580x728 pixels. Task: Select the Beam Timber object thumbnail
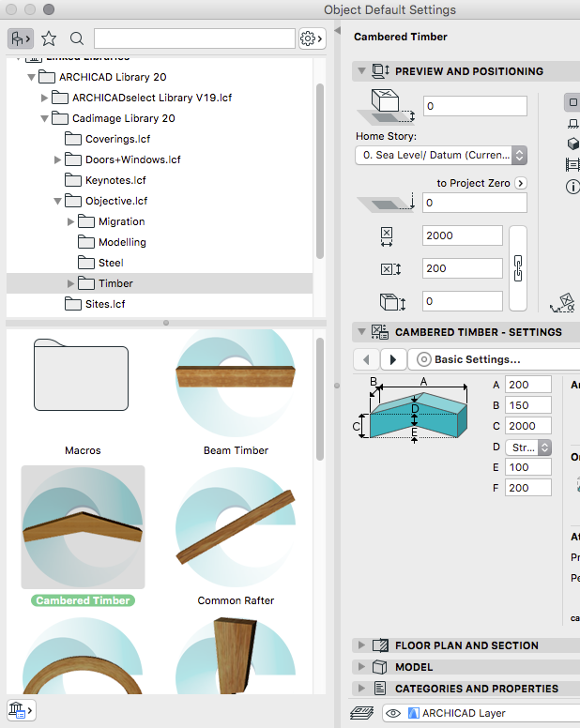[236, 383]
